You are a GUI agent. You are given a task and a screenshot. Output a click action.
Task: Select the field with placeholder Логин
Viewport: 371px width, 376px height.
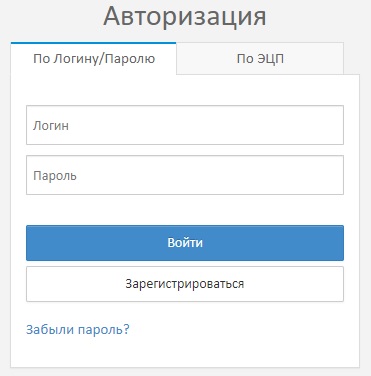185,125
